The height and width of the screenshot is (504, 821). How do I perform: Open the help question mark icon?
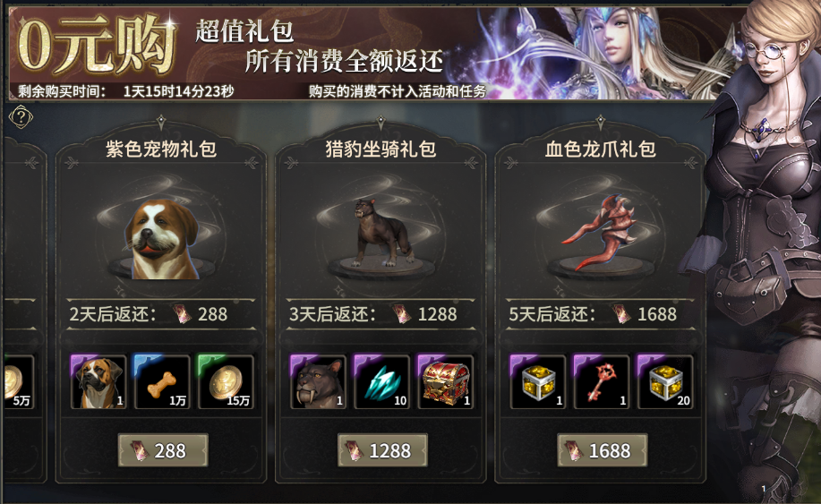tap(21, 116)
